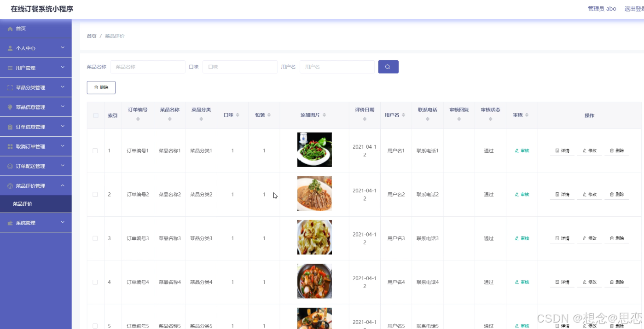The width and height of the screenshot is (644, 329).
Task: Expand the 菜品分类管理 chevron
Action: (63, 87)
